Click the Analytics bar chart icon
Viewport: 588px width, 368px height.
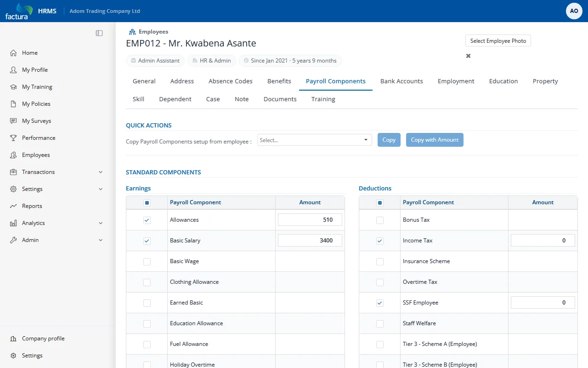pyautogui.click(x=13, y=223)
